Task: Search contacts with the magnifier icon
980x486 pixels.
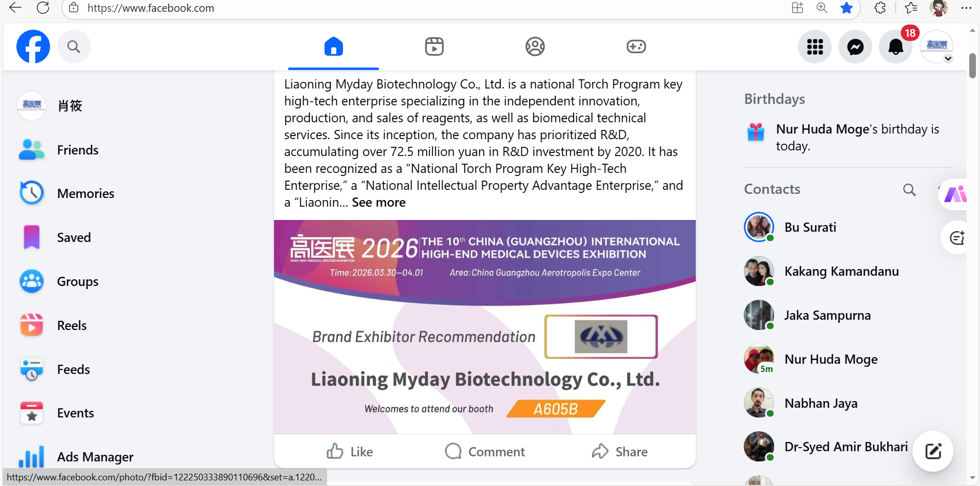Action: (x=909, y=190)
